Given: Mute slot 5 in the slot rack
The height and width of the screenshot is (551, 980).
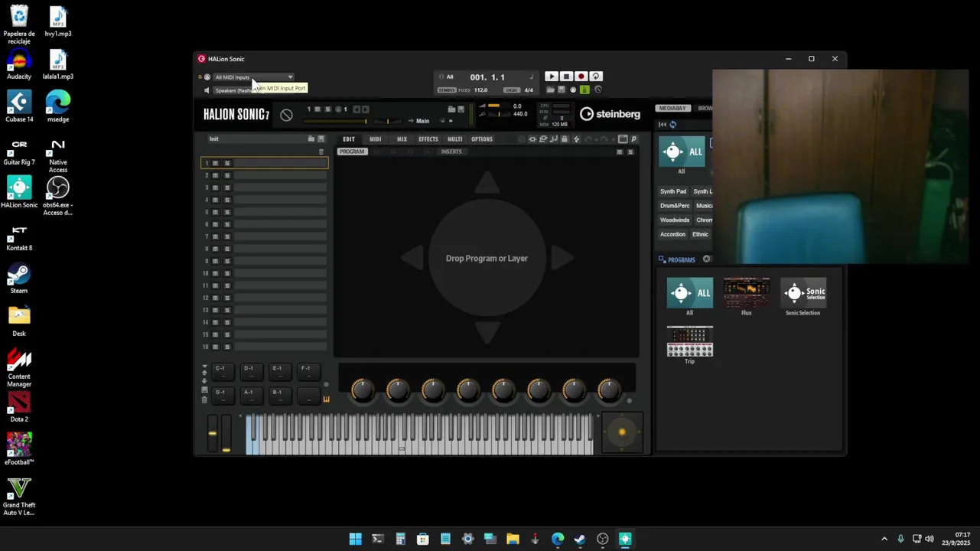Looking at the screenshot, I should click(x=216, y=212).
